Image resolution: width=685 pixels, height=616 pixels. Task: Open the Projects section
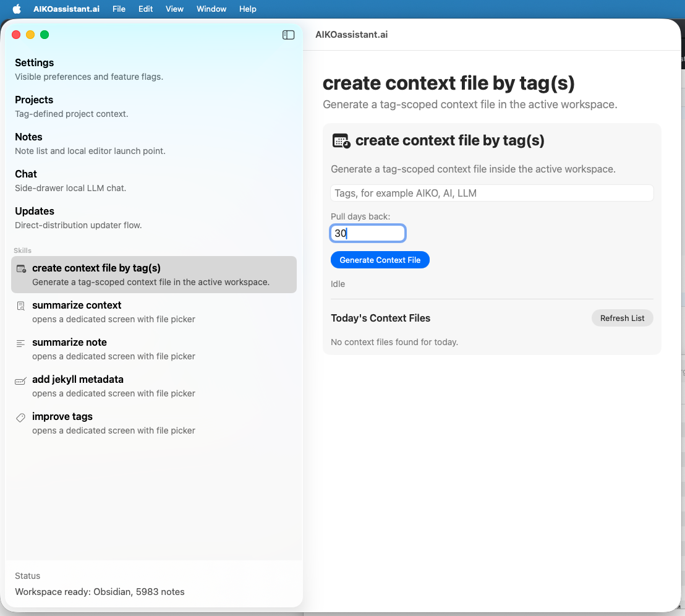(34, 100)
